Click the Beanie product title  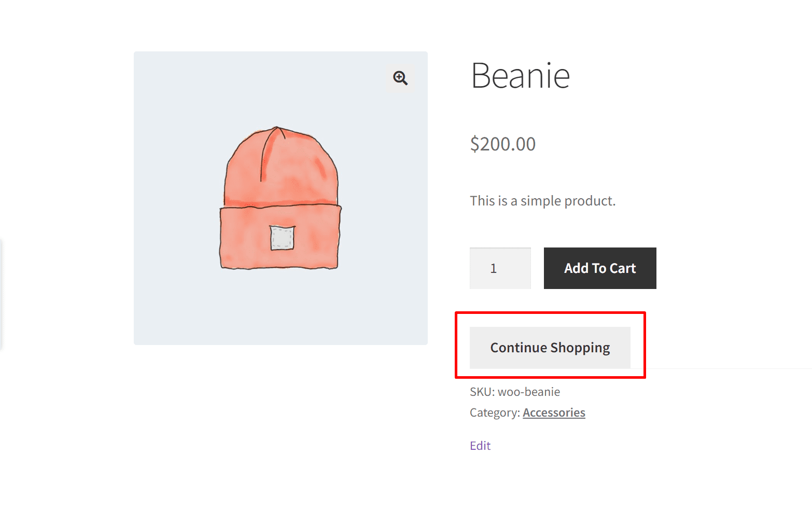tap(520, 76)
